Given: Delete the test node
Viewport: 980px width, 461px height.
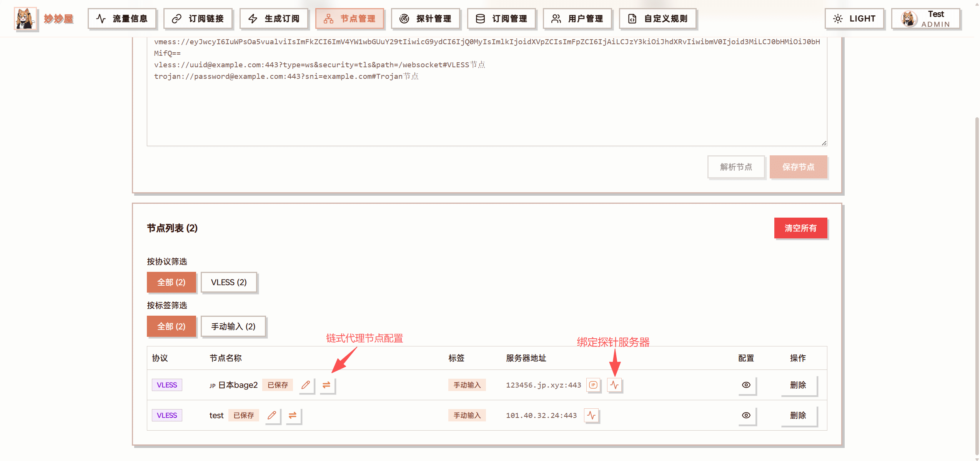Looking at the screenshot, I should (798, 415).
